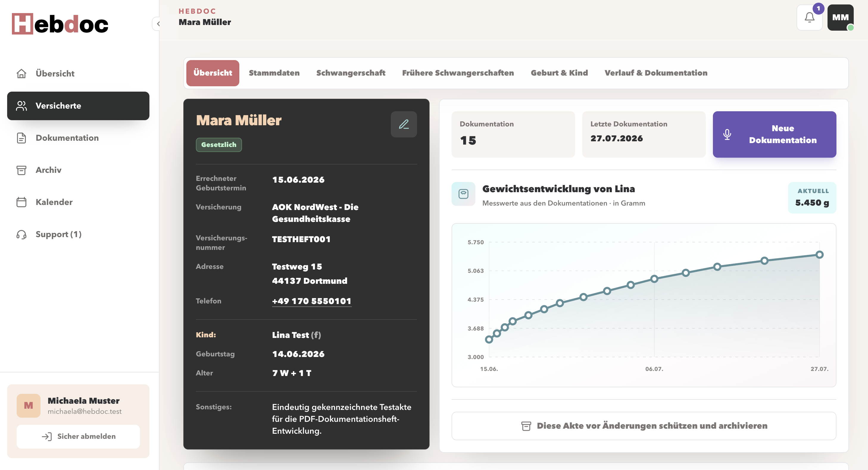Archive and protect this Akte

[644, 426]
